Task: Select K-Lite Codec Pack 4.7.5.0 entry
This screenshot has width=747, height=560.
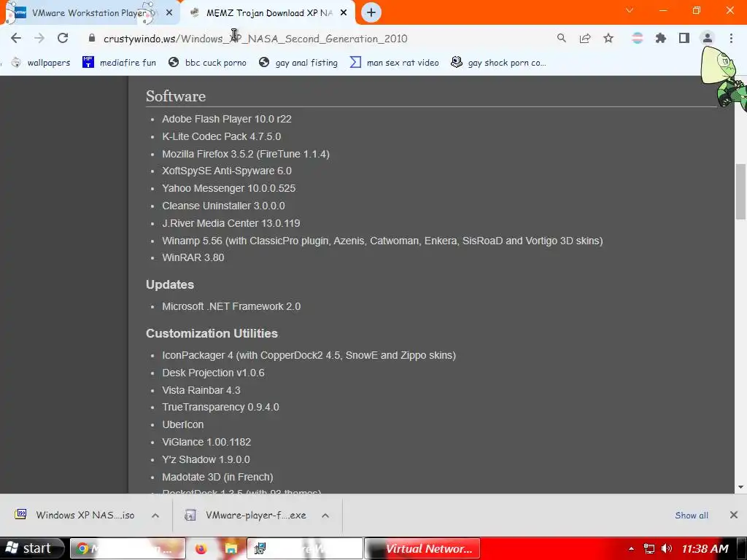Action: [222, 136]
